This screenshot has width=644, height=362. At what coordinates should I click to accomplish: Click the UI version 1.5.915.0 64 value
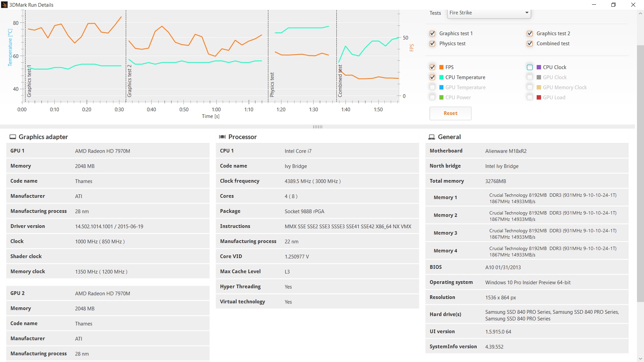click(498, 332)
